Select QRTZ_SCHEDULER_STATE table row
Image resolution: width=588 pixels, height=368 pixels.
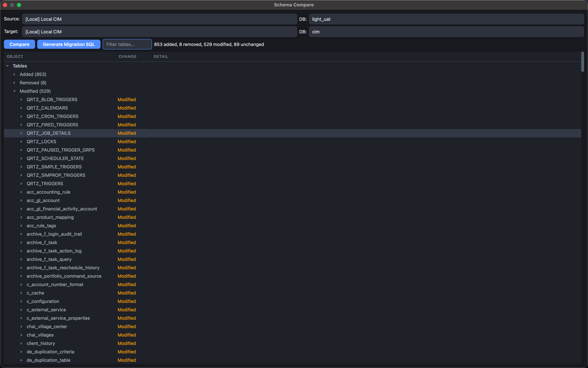click(x=293, y=159)
